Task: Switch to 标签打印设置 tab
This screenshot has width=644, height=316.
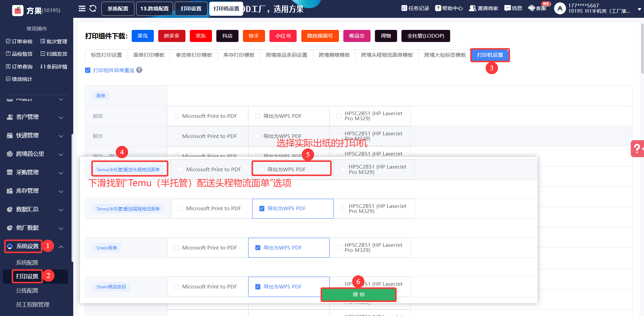Action: pos(106,55)
